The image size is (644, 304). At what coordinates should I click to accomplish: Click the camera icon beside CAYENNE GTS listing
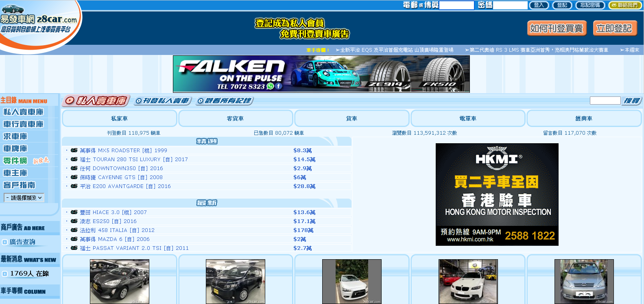click(x=74, y=177)
